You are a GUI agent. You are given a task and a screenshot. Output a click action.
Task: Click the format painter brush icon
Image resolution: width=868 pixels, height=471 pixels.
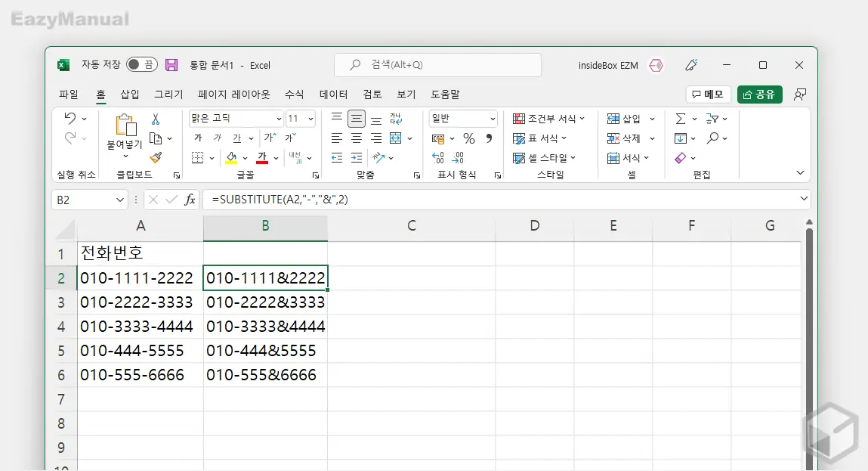(x=155, y=157)
